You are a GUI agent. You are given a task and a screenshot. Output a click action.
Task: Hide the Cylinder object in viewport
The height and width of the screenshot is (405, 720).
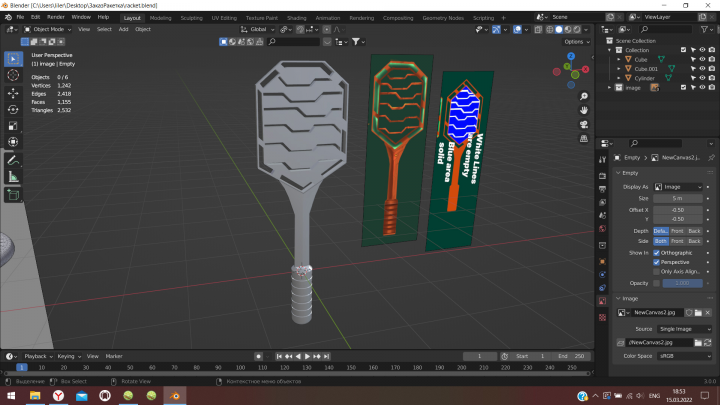click(x=702, y=78)
